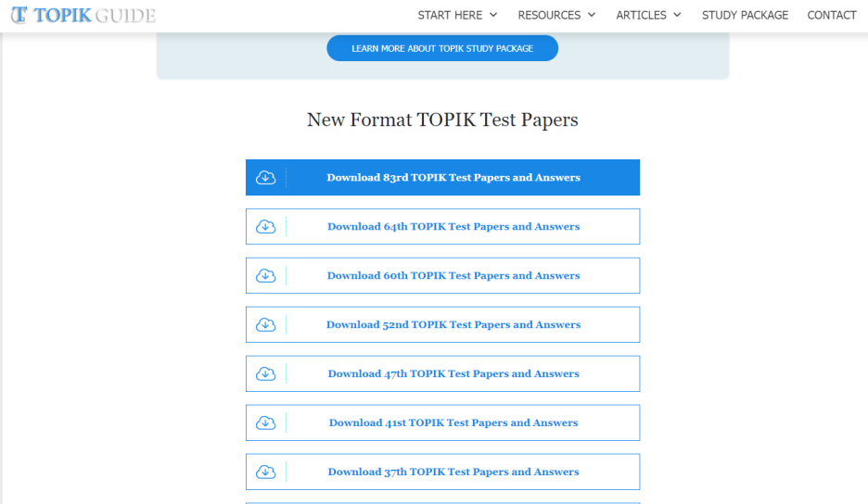This screenshot has height=504, width=868.
Task: Download 60th TOPIK Test Papers and Answers
Action: 443,275
